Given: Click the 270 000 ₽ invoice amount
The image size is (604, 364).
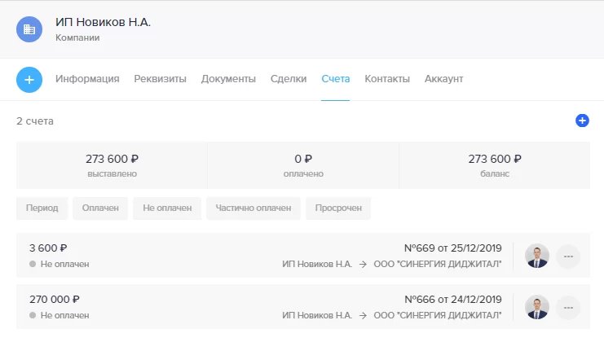Looking at the screenshot, I should click(x=55, y=300).
